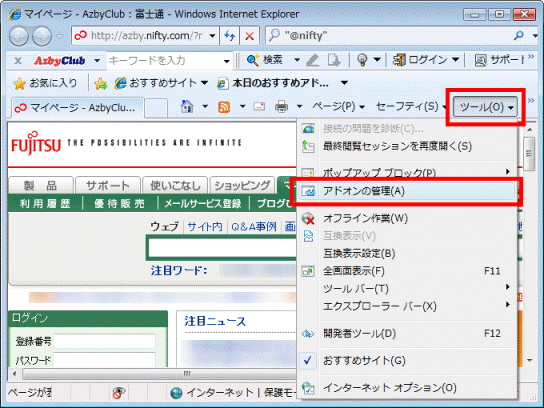Click the 登録番号 input field
This screenshot has width=544, height=408.
tap(104, 341)
